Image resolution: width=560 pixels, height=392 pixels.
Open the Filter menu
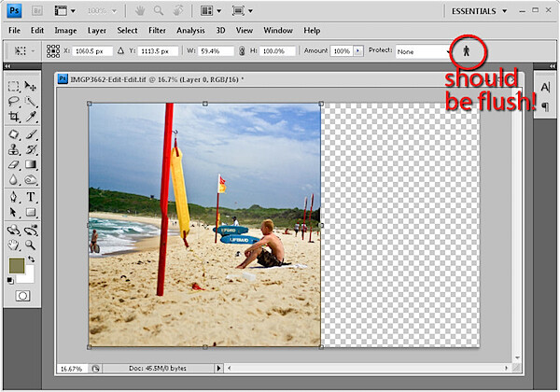pos(157,31)
